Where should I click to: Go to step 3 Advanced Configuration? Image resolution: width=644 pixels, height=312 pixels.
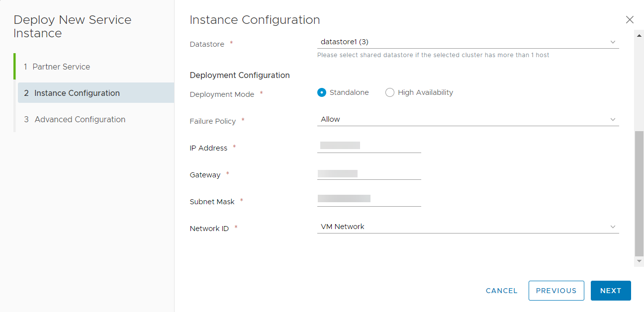(80, 119)
